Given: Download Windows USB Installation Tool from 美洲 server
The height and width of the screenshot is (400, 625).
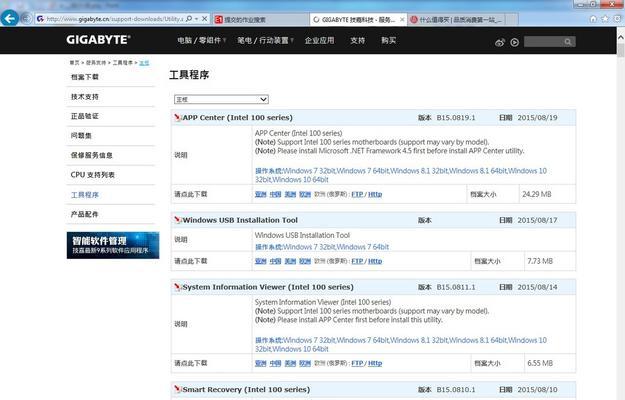Looking at the screenshot, I should click(x=290, y=261).
